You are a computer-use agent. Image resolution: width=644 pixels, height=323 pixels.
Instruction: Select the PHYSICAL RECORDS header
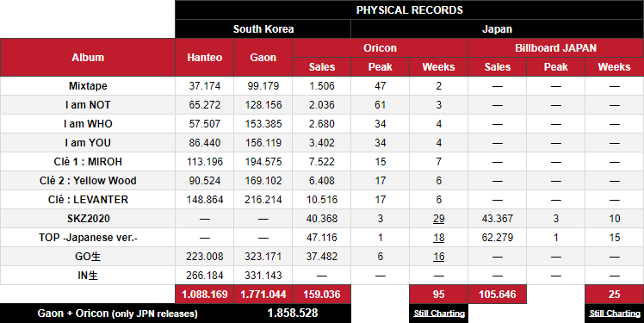(410, 9)
